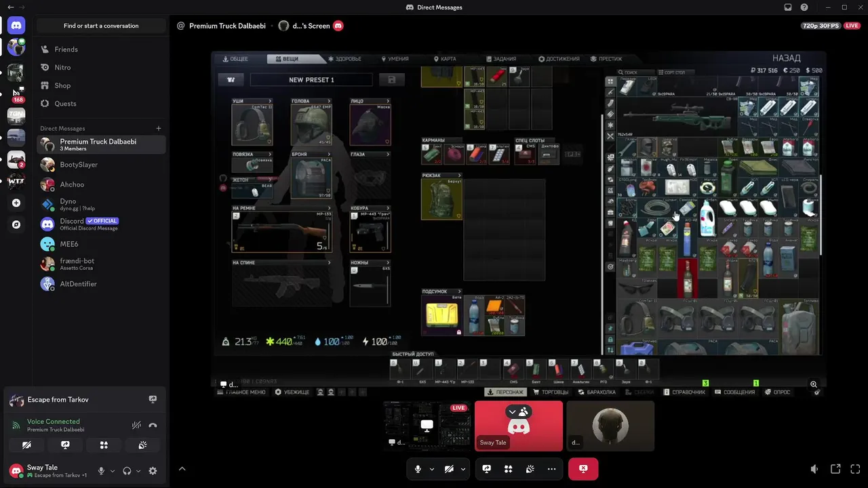
Task: Click preset icon left of NEW PRESET 1
Action: click(231, 79)
